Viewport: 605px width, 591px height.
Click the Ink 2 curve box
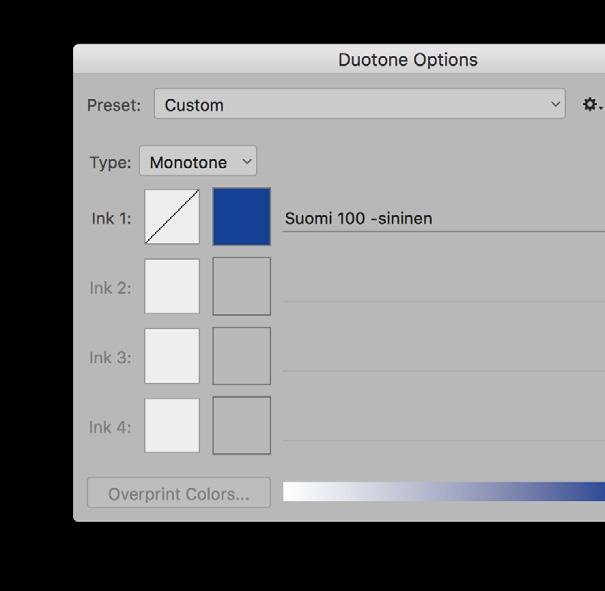pos(172,286)
